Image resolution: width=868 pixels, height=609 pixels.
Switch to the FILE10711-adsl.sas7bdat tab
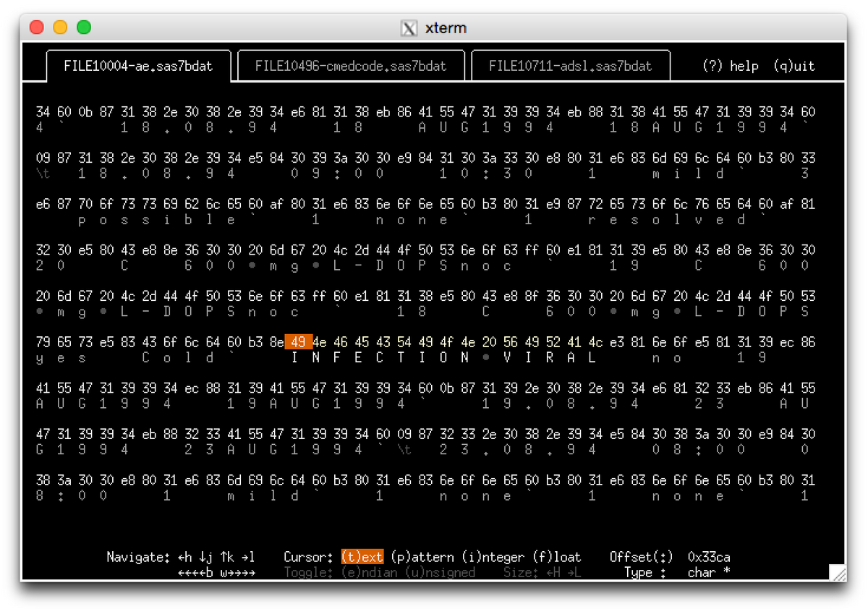tap(571, 64)
